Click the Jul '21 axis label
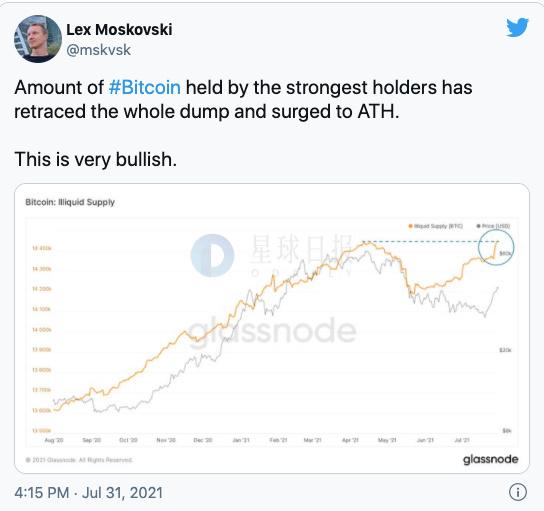The height and width of the screenshot is (511, 544). point(462,440)
